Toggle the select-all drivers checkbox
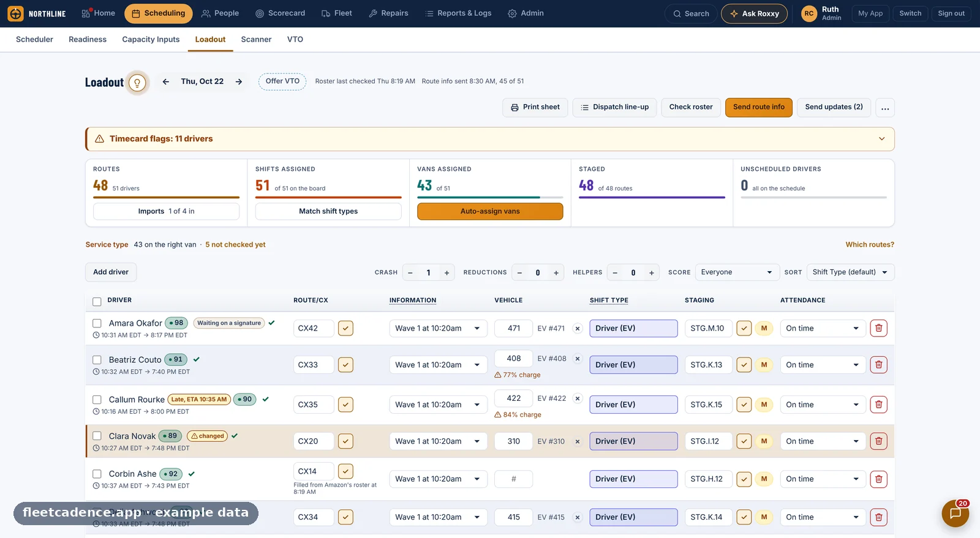 click(x=97, y=302)
